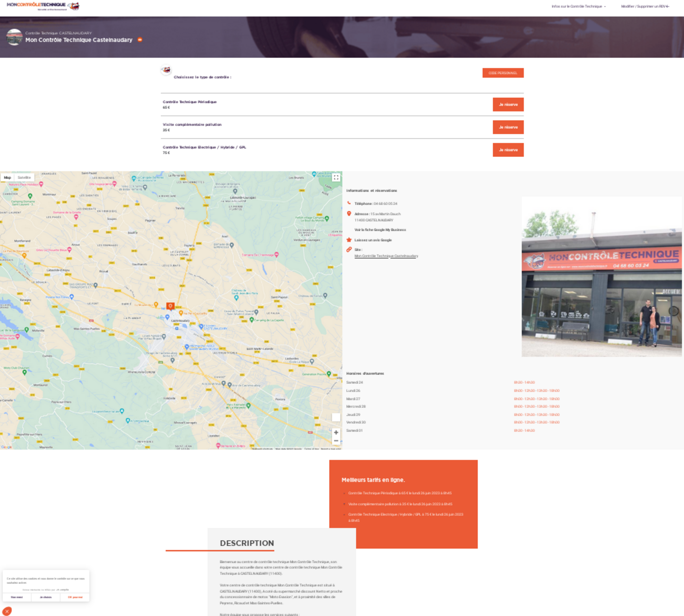Expand the Infos sur le Contrôle Technique menu

[x=578, y=7]
